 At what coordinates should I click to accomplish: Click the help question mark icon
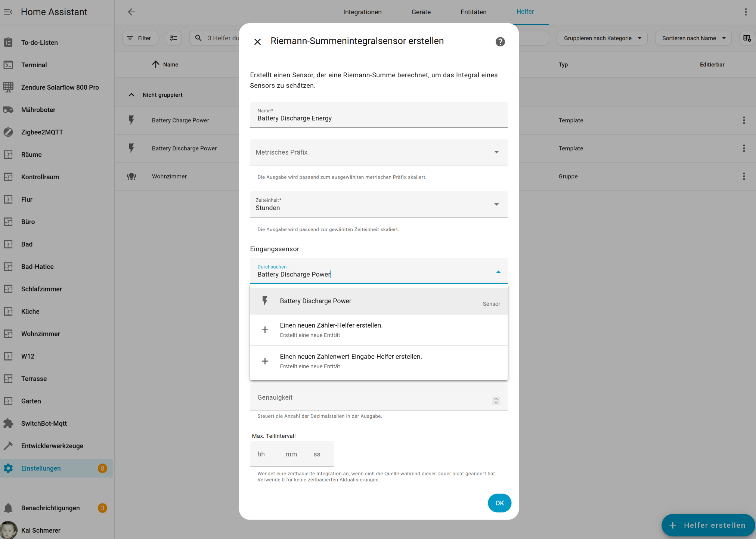[500, 42]
